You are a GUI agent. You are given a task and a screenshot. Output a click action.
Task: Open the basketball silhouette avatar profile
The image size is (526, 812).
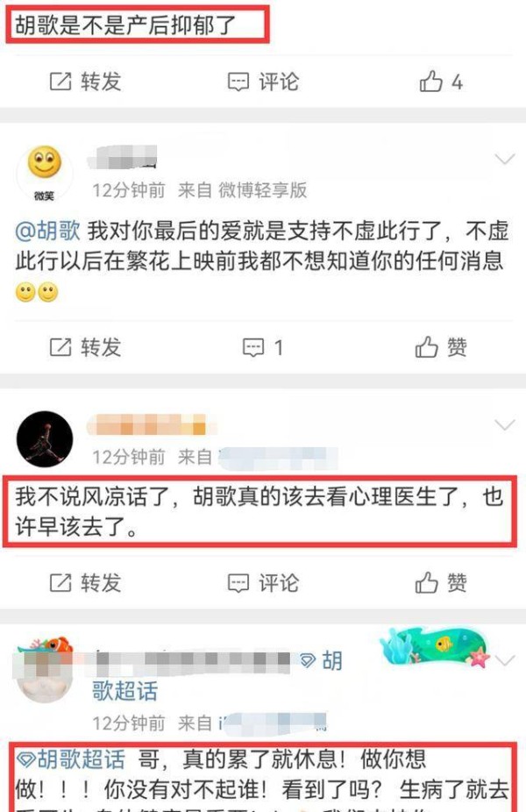click(45, 439)
